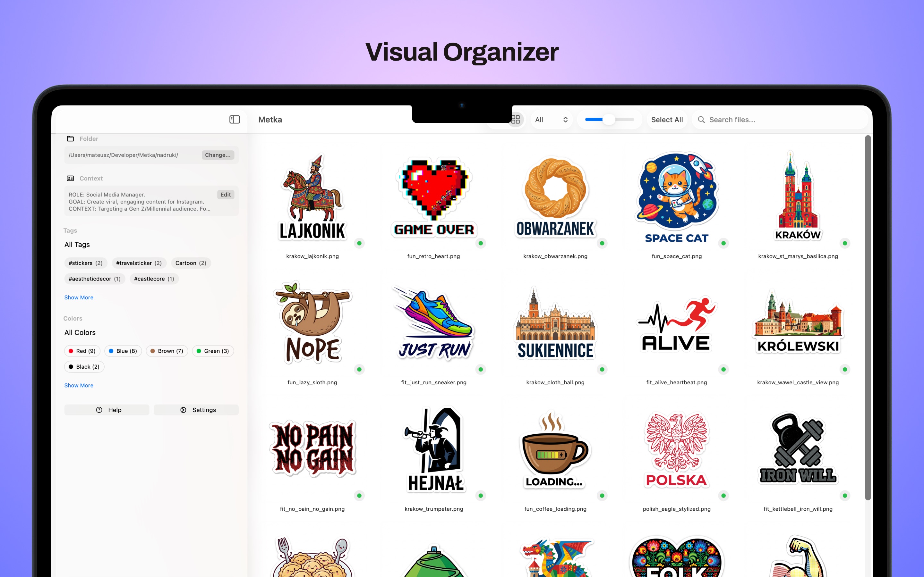This screenshot has width=924, height=577.
Task: Toggle the Cartoon tag filter
Action: (191, 263)
